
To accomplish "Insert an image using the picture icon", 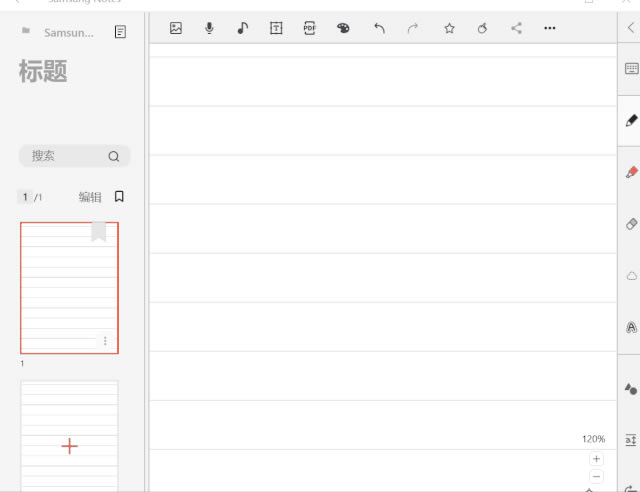I will click(x=176, y=28).
